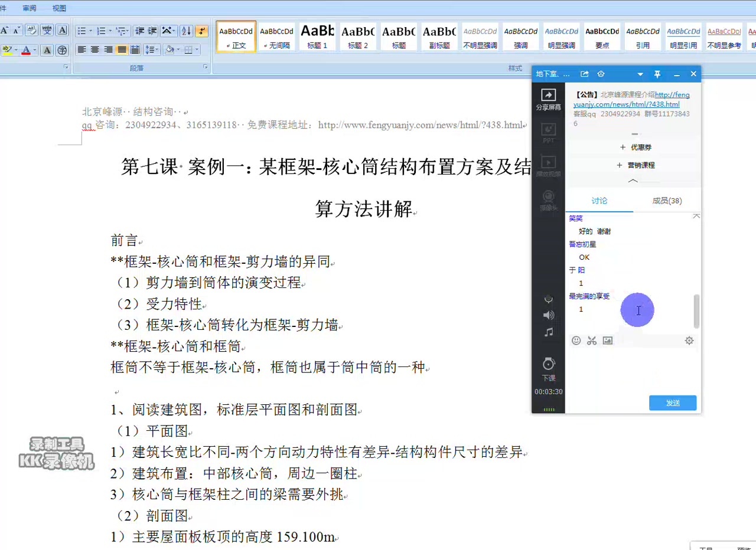The height and width of the screenshot is (550, 756).
Task: Center the paragraph text
Action: pyautogui.click(x=95, y=50)
